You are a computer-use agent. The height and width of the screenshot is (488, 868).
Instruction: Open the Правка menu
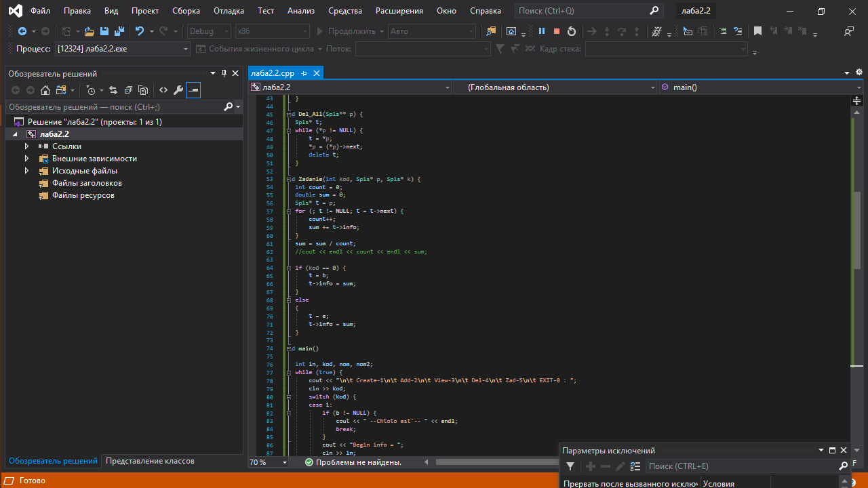(x=77, y=11)
